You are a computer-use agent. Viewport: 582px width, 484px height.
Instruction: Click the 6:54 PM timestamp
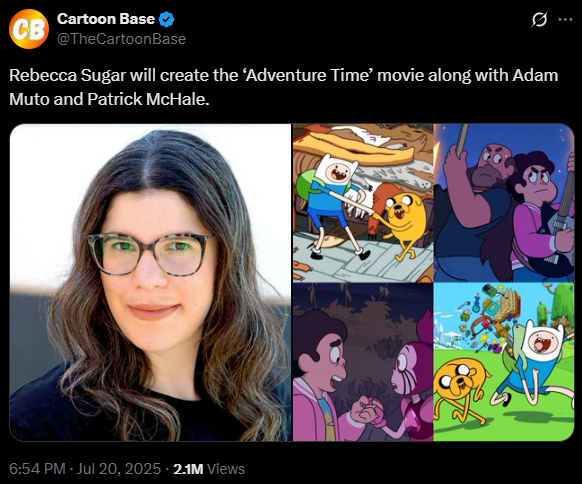click(37, 469)
